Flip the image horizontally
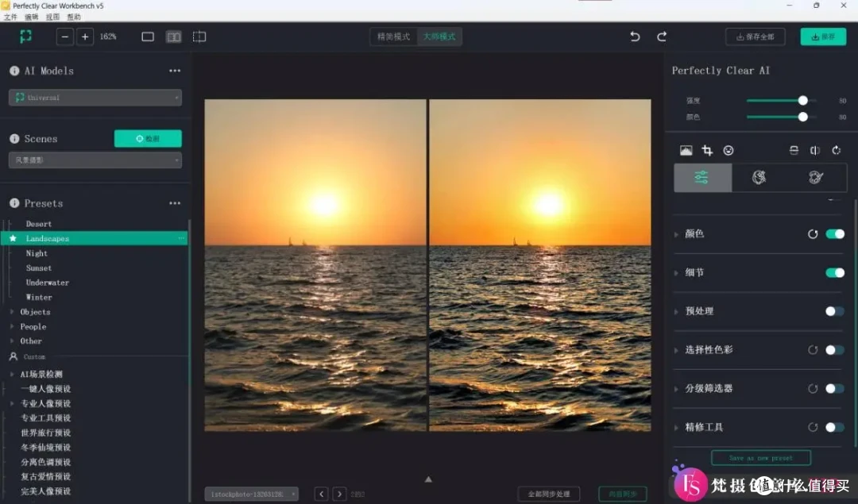 (x=815, y=150)
